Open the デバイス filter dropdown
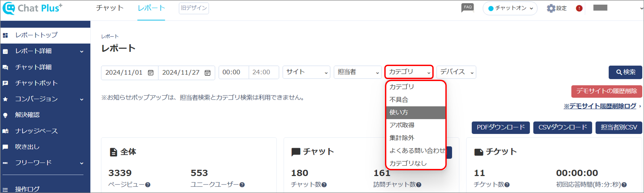 click(x=456, y=72)
